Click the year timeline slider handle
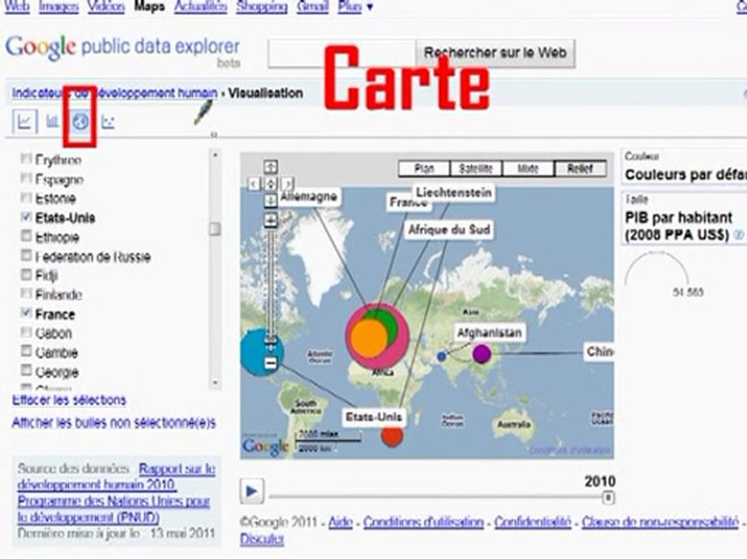The width and height of the screenshot is (747, 560). pyautogui.click(x=608, y=498)
